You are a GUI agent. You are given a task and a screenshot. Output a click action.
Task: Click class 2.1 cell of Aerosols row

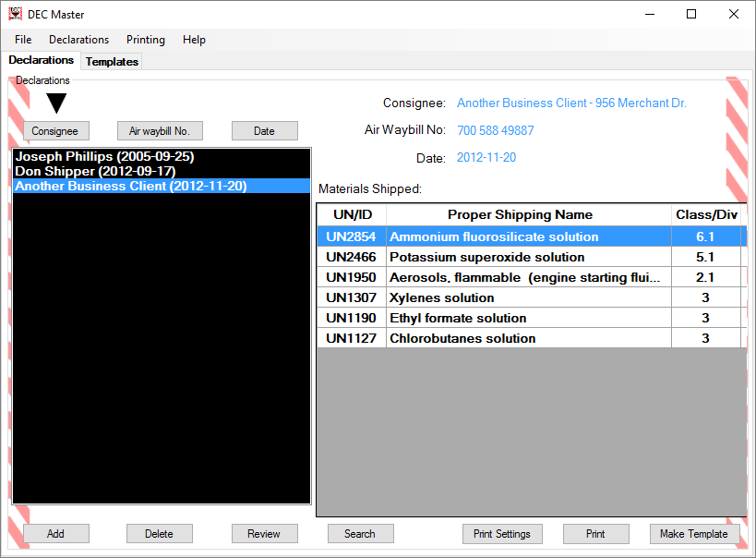pyautogui.click(x=706, y=277)
